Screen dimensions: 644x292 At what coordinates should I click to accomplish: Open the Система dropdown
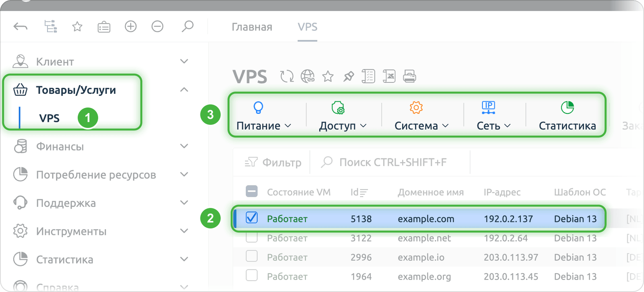pyautogui.click(x=421, y=115)
